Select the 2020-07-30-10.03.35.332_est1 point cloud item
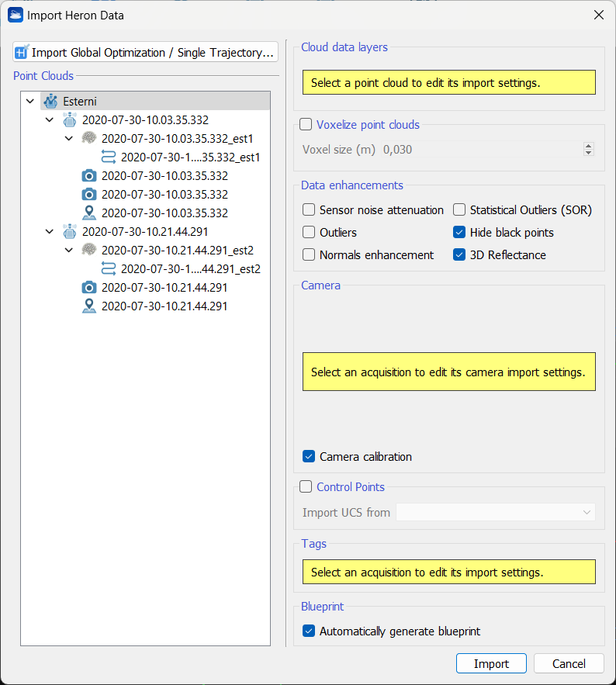This screenshot has width=616, height=685. tap(177, 139)
